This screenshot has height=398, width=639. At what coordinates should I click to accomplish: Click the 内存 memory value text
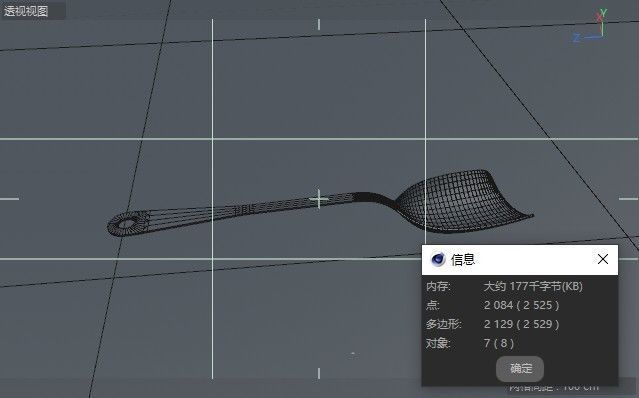point(533,286)
